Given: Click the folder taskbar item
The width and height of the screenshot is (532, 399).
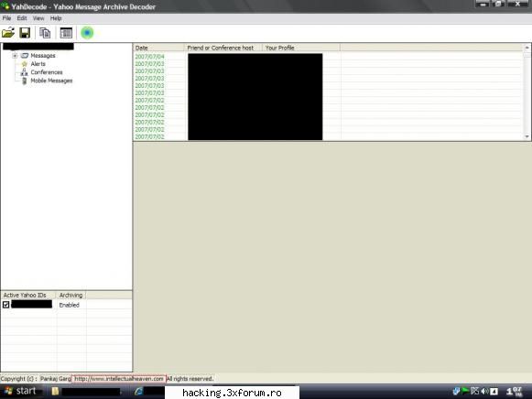Looking at the screenshot, I should pyautogui.click(x=85, y=392).
